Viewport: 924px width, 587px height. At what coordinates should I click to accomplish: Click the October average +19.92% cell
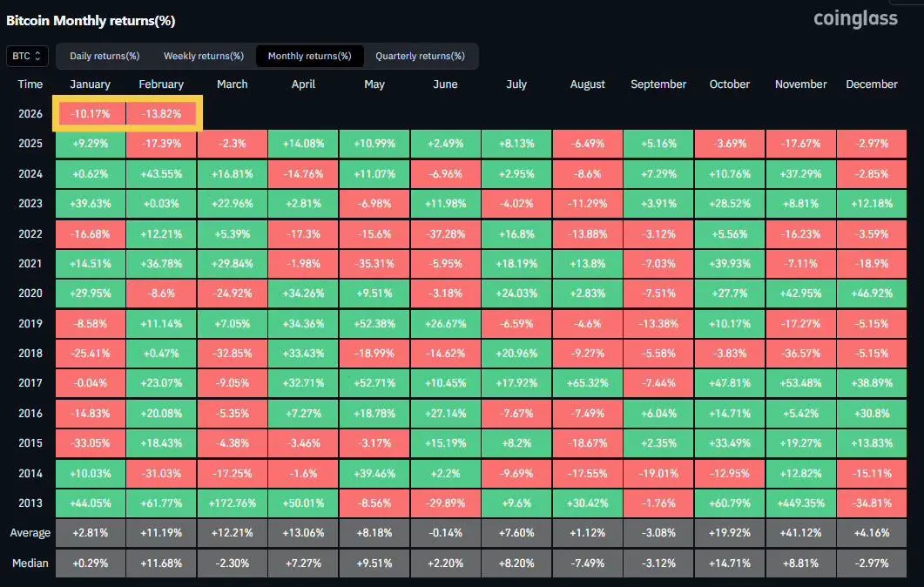click(x=730, y=533)
